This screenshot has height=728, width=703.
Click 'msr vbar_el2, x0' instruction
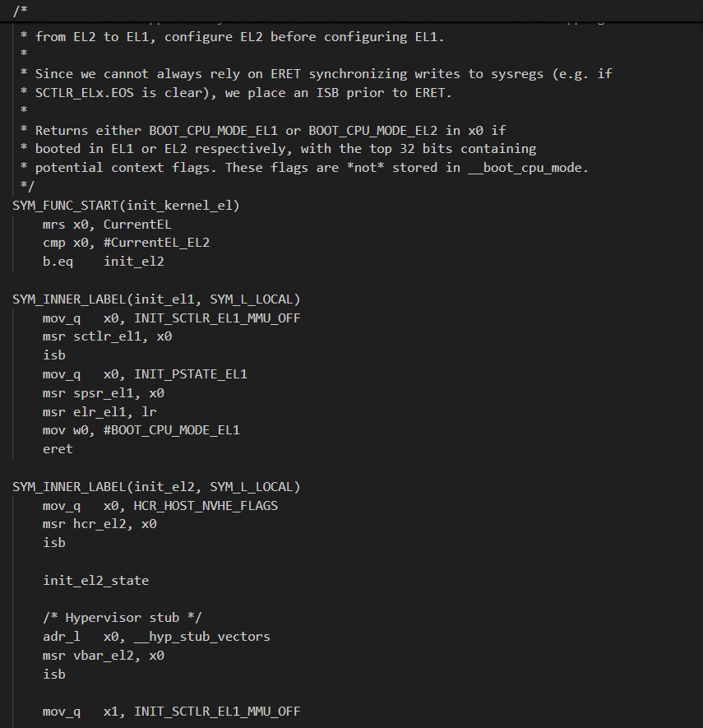pyautogui.click(x=104, y=656)
